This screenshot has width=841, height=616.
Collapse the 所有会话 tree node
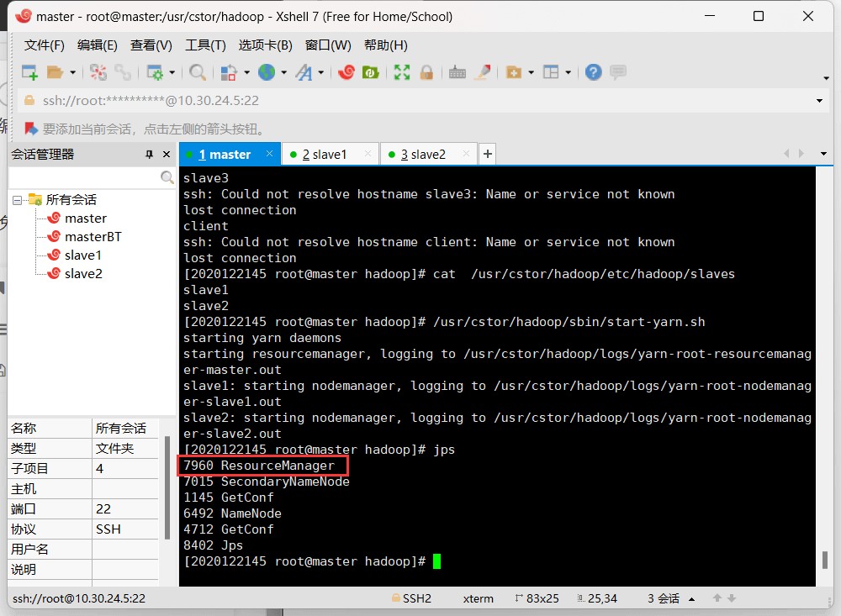point(17,200)
